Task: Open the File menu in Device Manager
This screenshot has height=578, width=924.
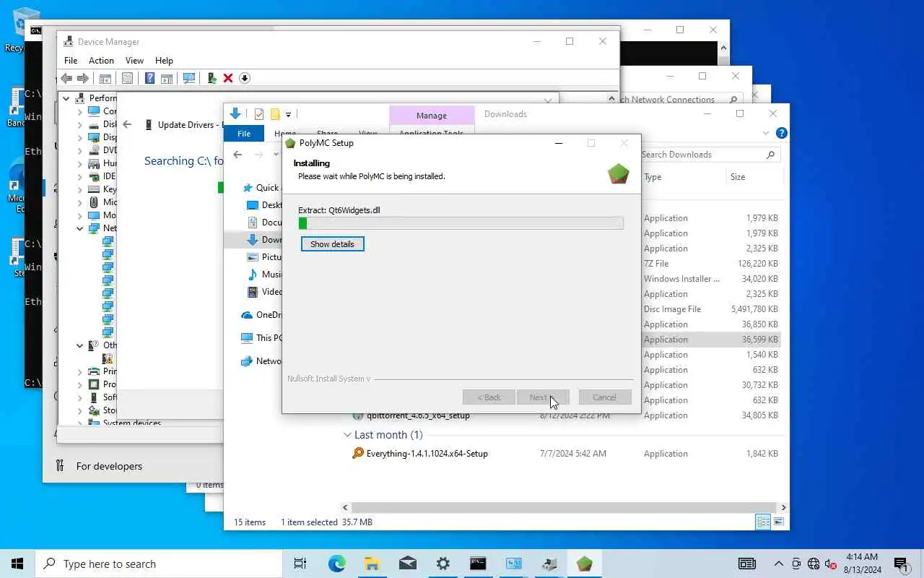Action: tap(71, 61)
